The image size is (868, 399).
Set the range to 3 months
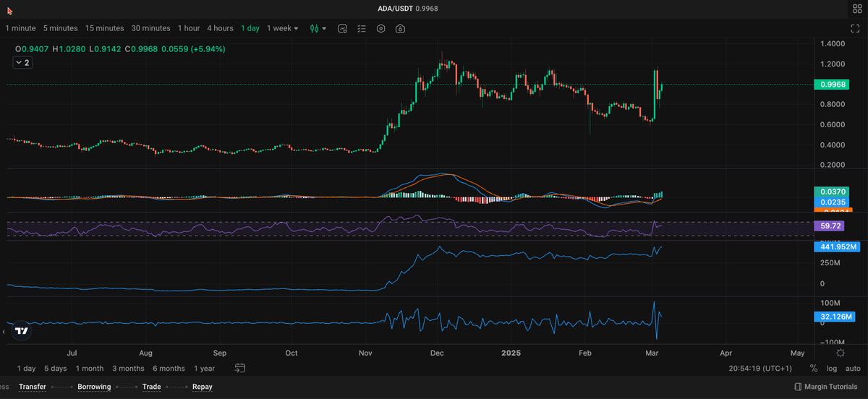click(128, 369)
